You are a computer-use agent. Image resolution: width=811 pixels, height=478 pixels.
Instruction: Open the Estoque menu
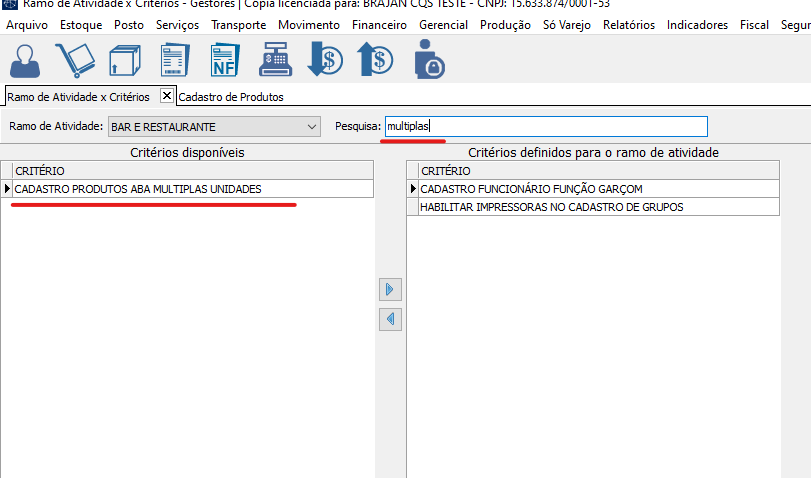pos(81,25)
